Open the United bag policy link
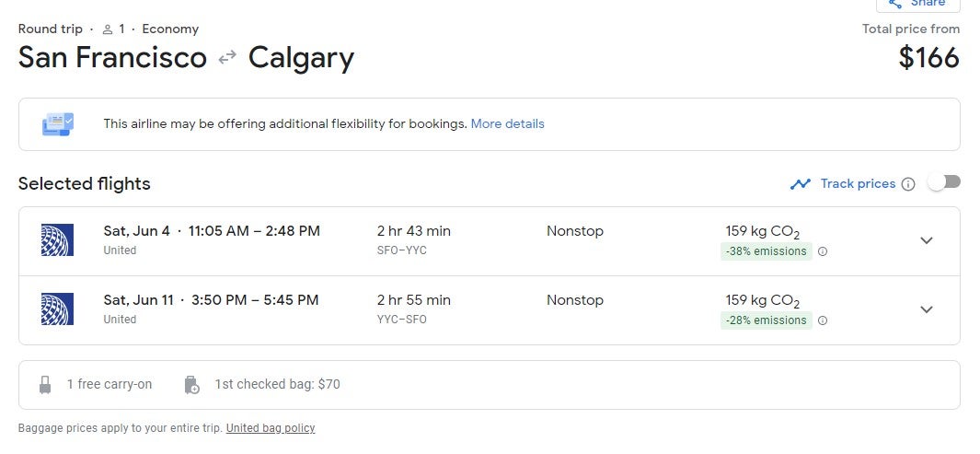This screenshot has width=980, height=454. coord(271,428)
